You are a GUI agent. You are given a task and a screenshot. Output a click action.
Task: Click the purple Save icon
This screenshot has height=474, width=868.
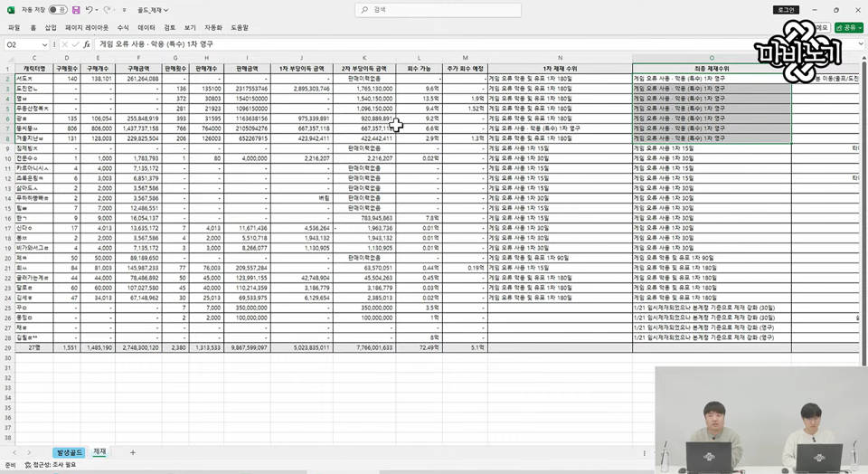pos(76,10)
